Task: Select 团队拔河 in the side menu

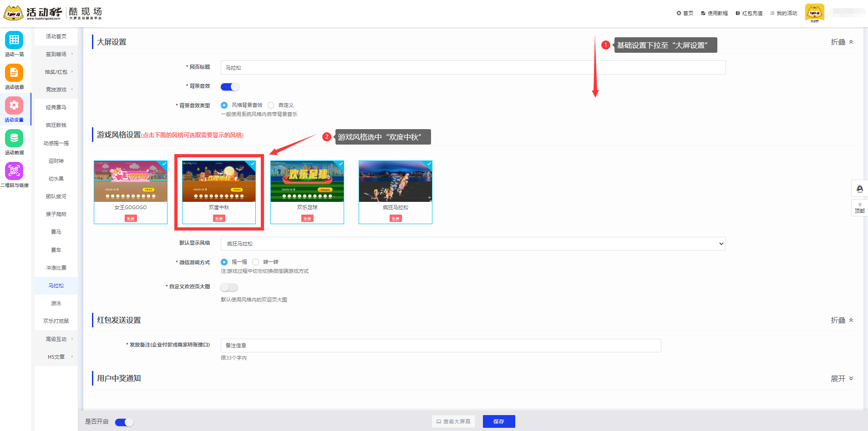Action: (56, 196)
